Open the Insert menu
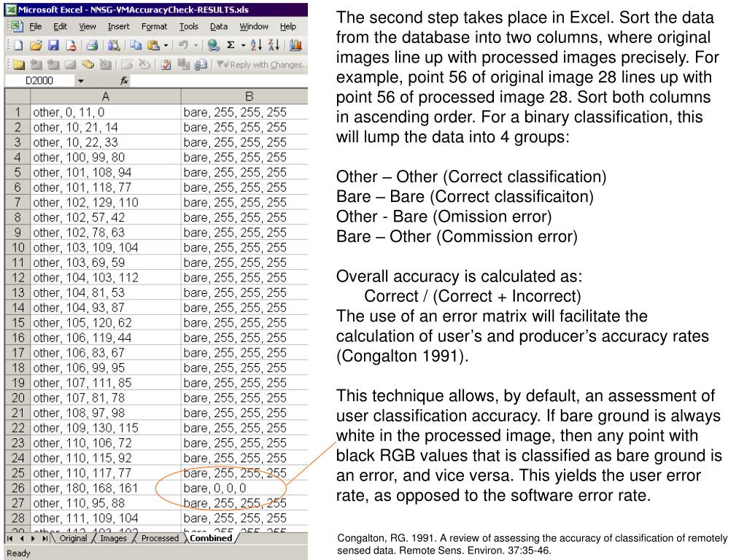The width and height of the screenshot is (747, 560). 119,27
